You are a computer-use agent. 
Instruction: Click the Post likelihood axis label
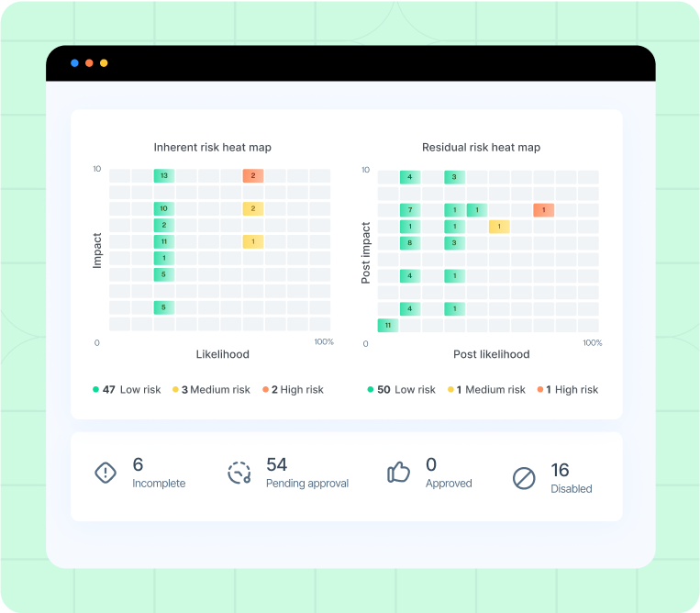click(492, 354)
